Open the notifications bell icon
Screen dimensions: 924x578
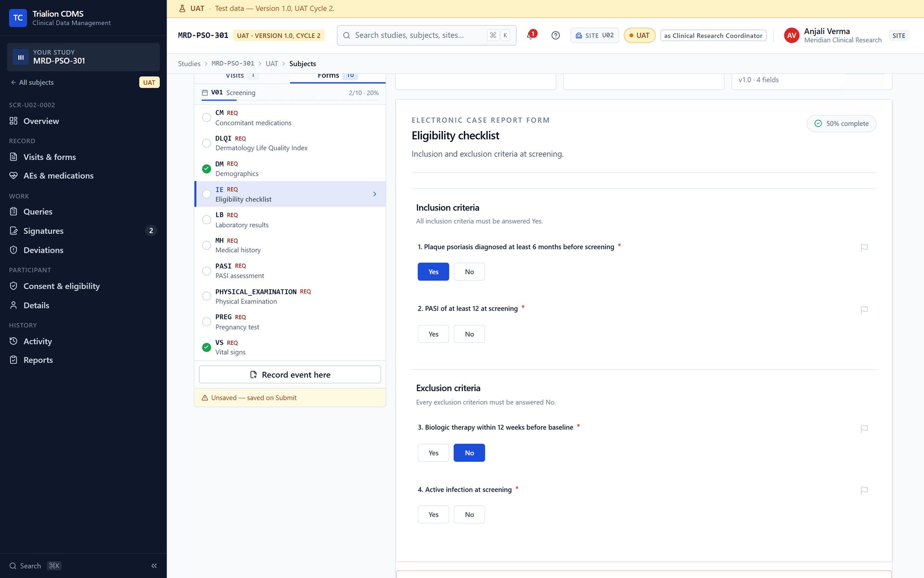531,35
